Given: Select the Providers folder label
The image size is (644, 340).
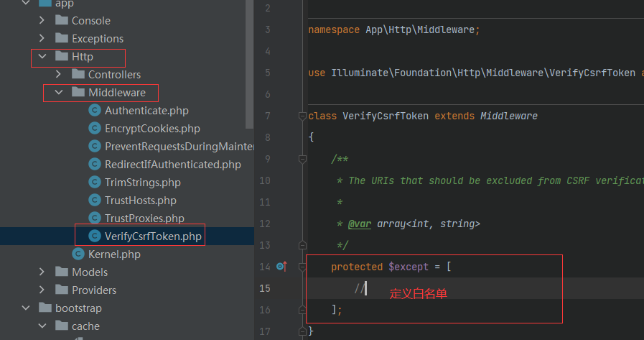Looking at the screenshot, I should point(94,290).
